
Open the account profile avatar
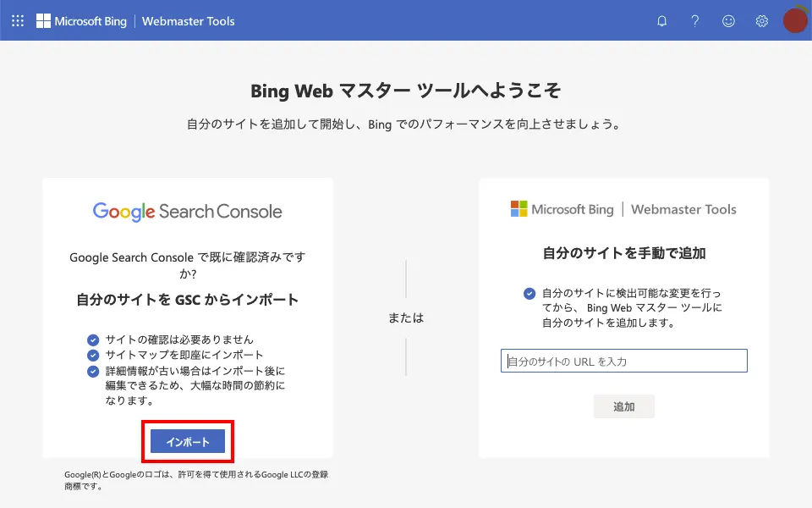click(794, 21)
